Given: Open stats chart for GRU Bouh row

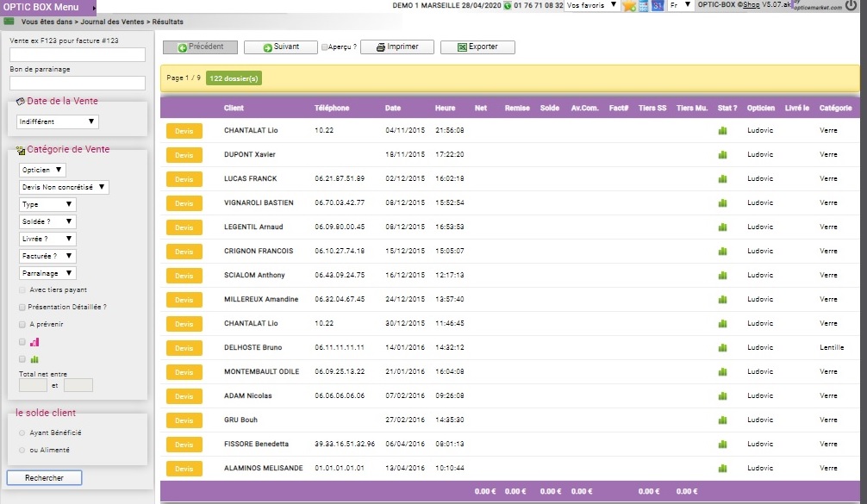Looking at the screenshot, I should [x=722, y=420].
